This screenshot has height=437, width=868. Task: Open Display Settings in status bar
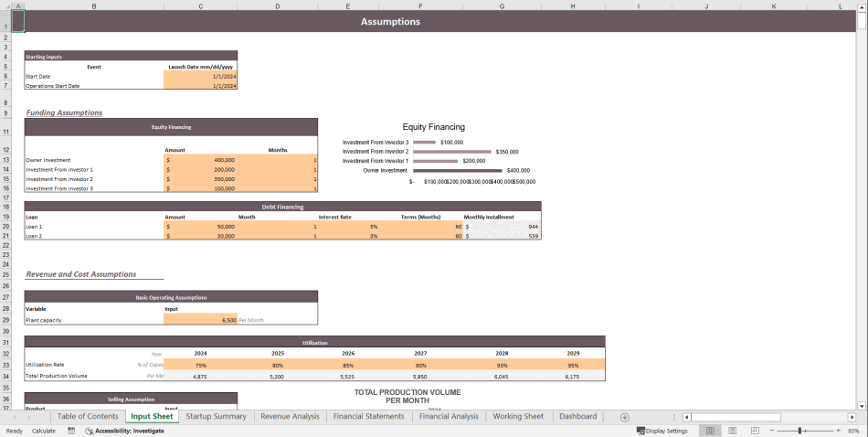click(662, 431)
